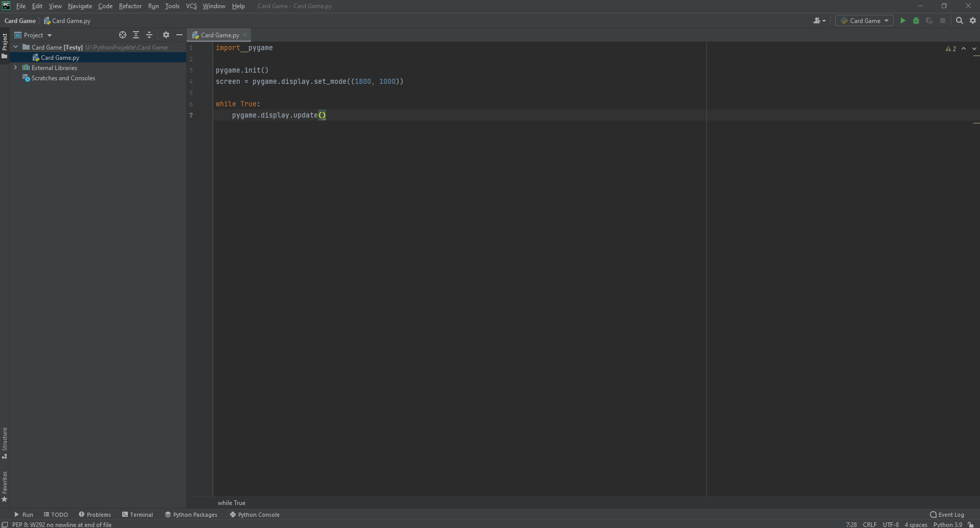The width and height of the screenshot is (980, 528).
Task: Open the File menu
Action: coord(21,6)
